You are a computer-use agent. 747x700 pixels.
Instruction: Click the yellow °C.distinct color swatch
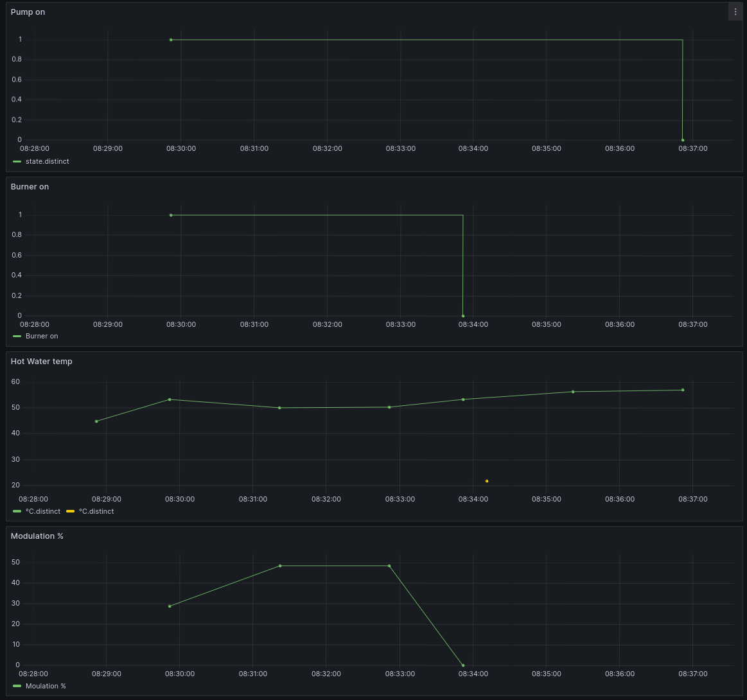click(x=71, y=512)
